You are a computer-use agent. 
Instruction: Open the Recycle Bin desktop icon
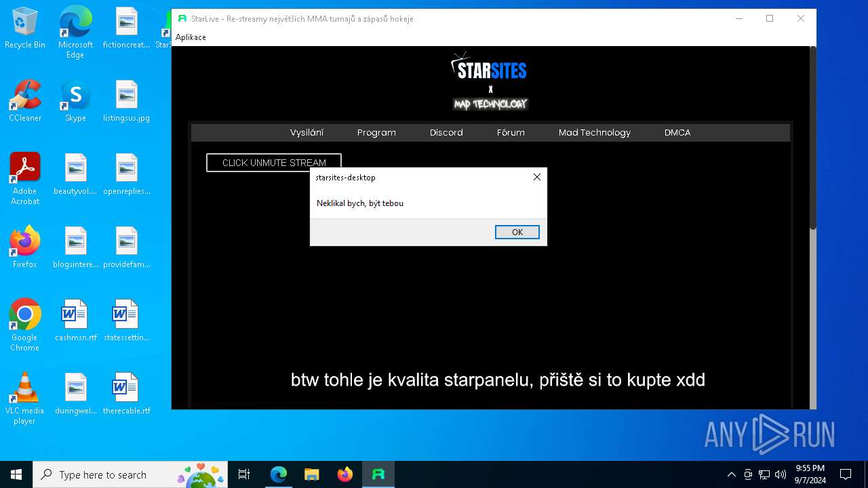coord(25,28)
